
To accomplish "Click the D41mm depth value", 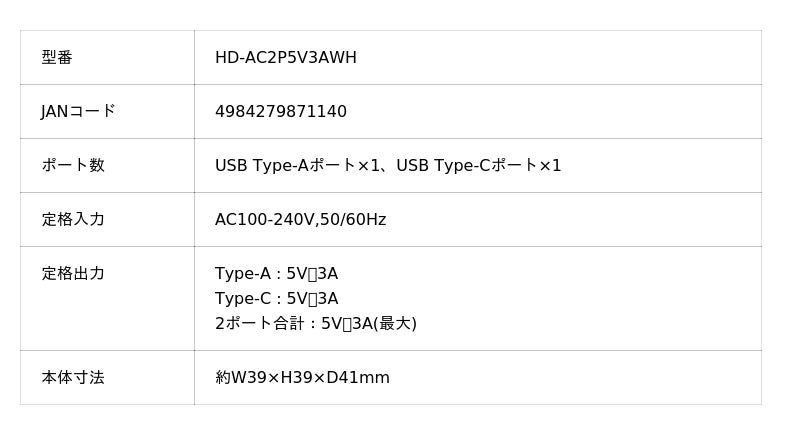I will tap(358, 378).
